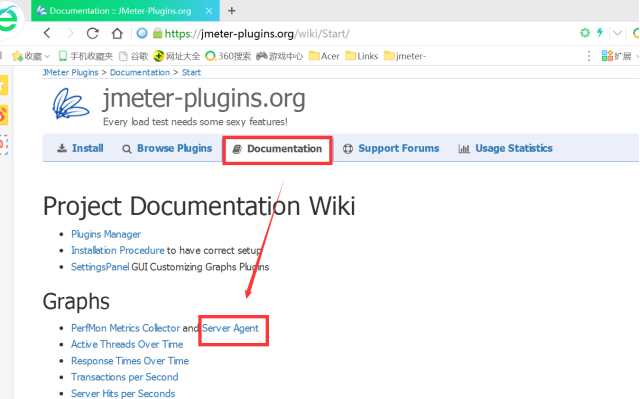Open the browser home page icon
The image size is (640, 399).
(x=118, y=33)
